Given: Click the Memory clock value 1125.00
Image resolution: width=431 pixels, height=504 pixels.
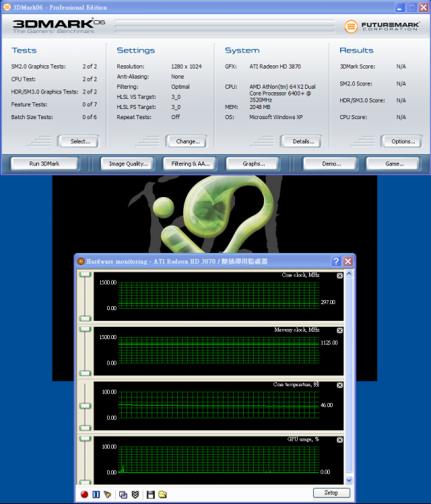Looking at the screenshot, I should click(x=329, y=343).
